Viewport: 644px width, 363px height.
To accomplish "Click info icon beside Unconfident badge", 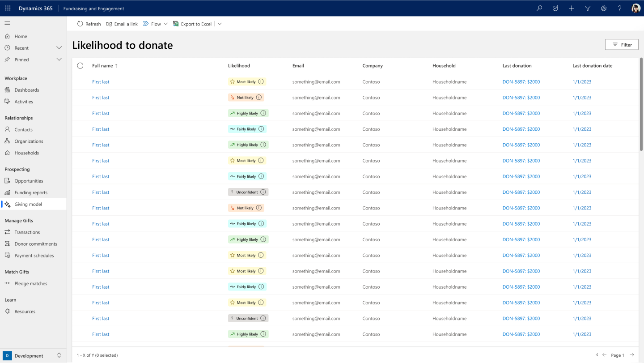I will click(263, 192).
